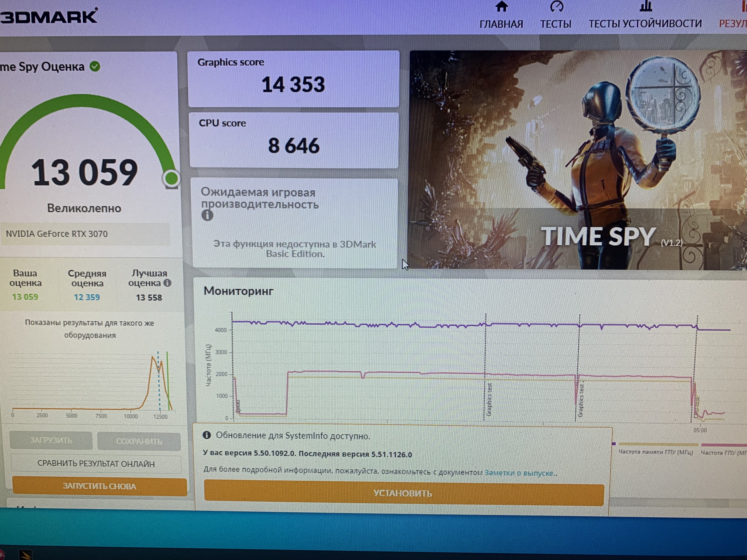
Task: Switch to the ТЕСТЫ tab
Action: pyautogui.click(x=555, y=24)
